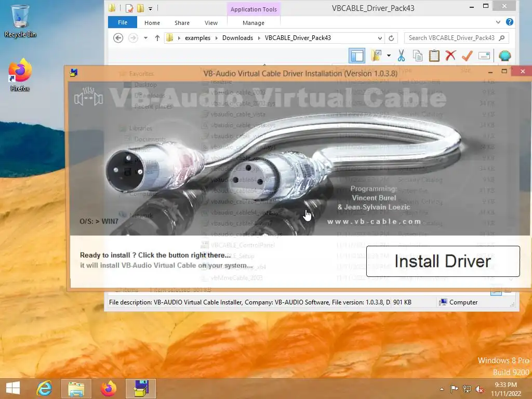The width and height of the screenshot is (532, 399).
Task: Switch to the View ribbon tab
Action: coord(211,23)
